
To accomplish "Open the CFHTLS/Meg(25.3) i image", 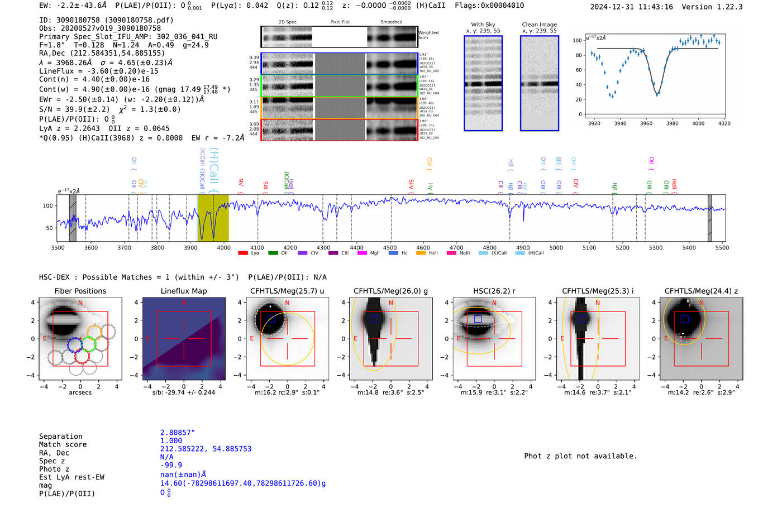I will [598, 339].
